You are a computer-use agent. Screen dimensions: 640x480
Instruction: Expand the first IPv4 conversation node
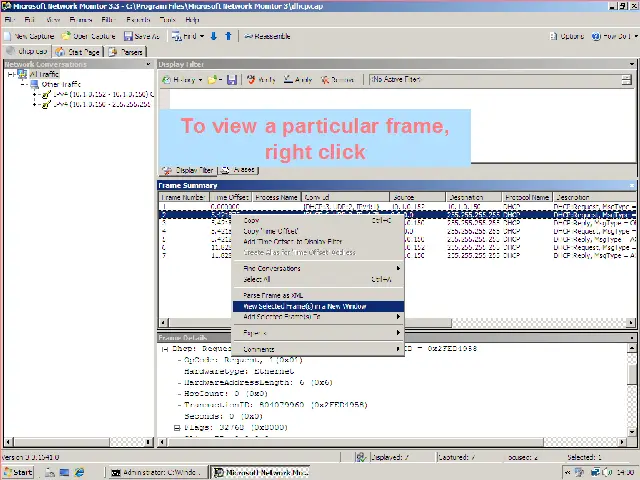[35, 94]
